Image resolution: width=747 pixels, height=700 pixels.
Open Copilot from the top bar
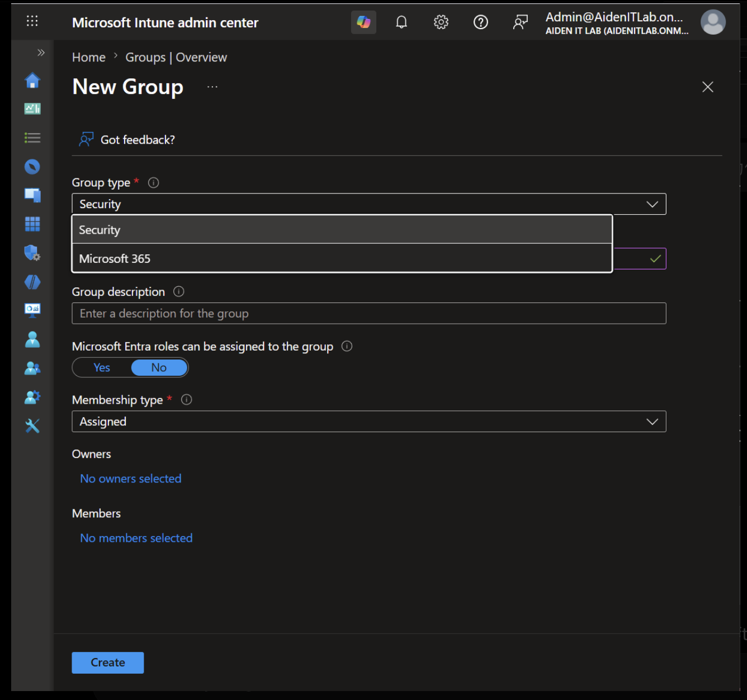tap(363, 22)
